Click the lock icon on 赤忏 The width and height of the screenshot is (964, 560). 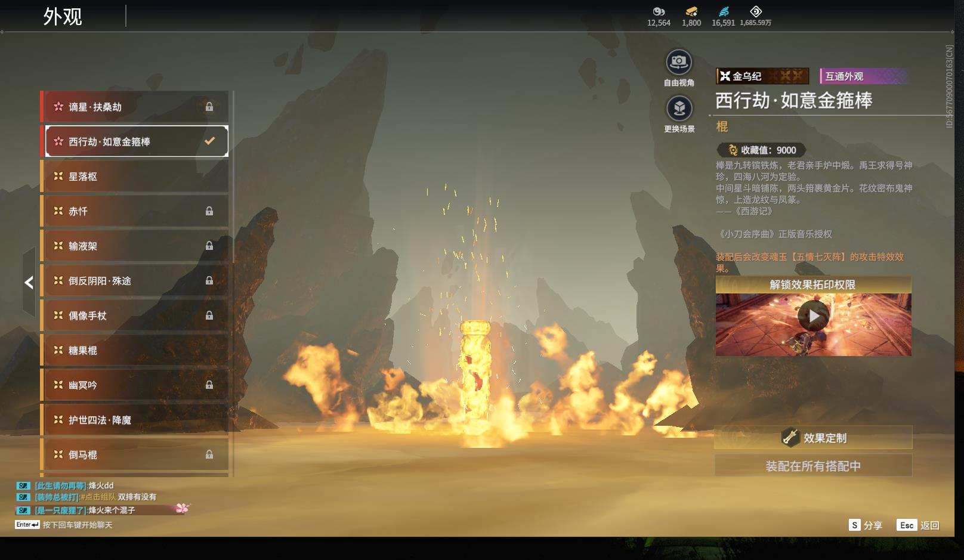(x=209, y=211)
